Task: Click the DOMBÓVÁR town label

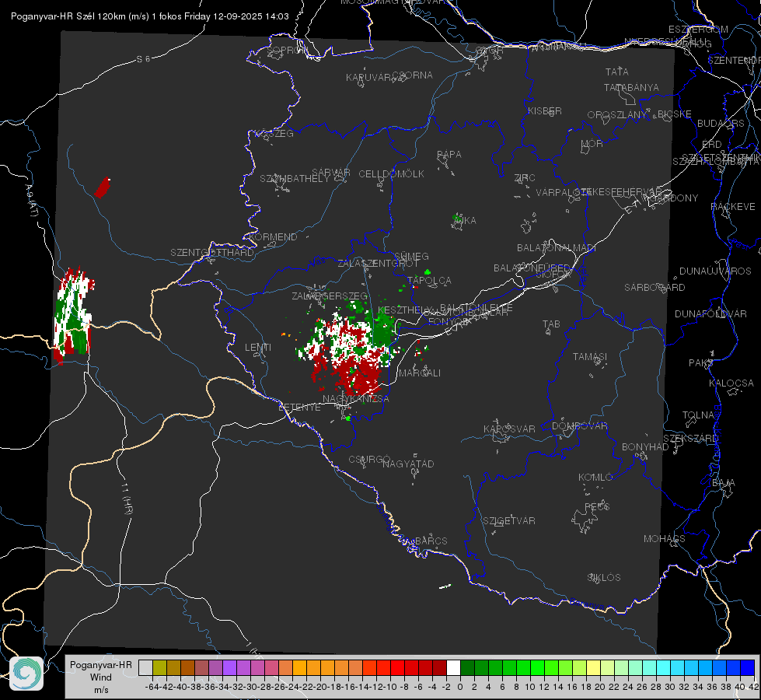Action: 579,426
